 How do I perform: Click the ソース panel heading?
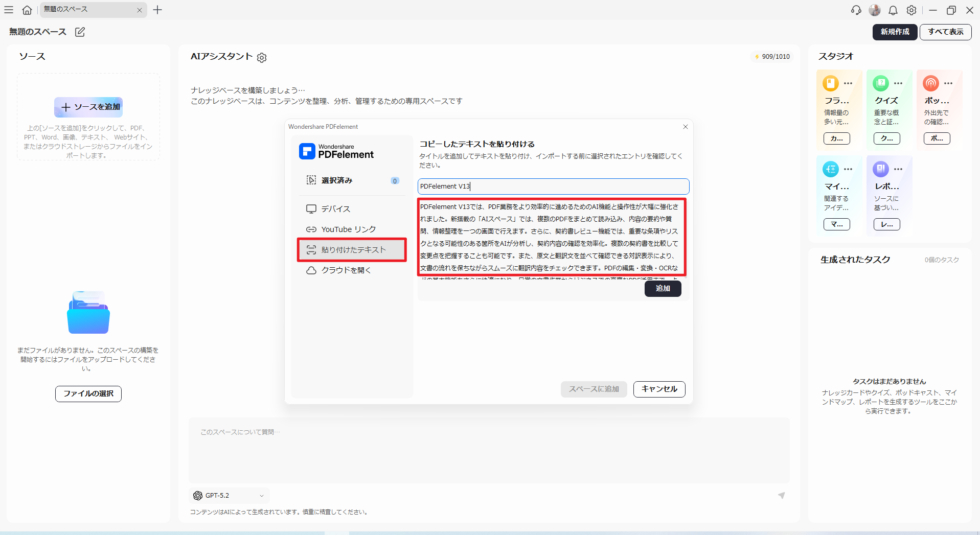tap(32, 57)
